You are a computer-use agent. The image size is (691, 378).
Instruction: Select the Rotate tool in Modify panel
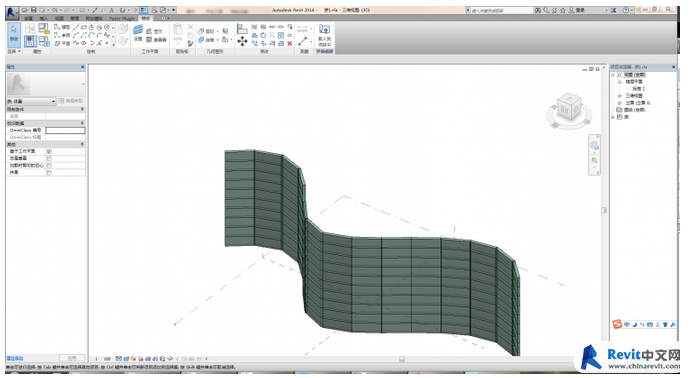click(x=263, y=35)
